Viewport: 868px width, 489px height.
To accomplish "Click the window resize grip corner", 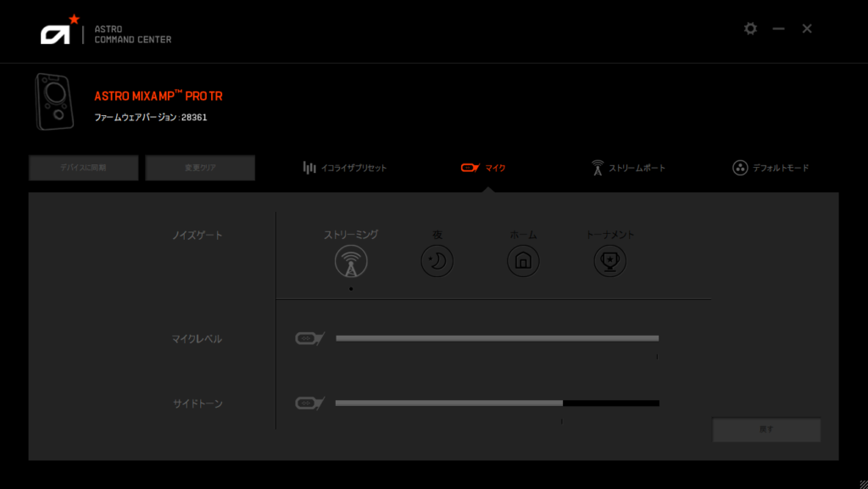I will pyautogui.click(x=863, y=484).
